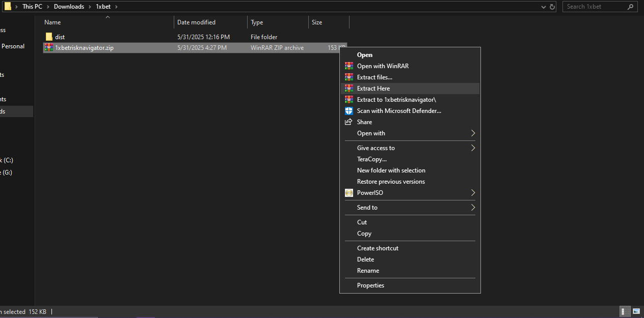
Task: Choose Rename in the context menu
Action: [x=368, y=271]
